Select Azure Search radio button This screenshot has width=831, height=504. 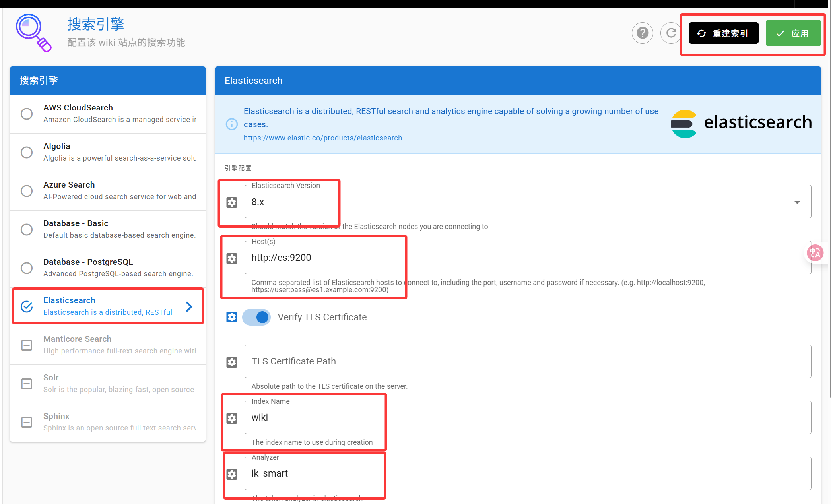click(x=27, y=191)
